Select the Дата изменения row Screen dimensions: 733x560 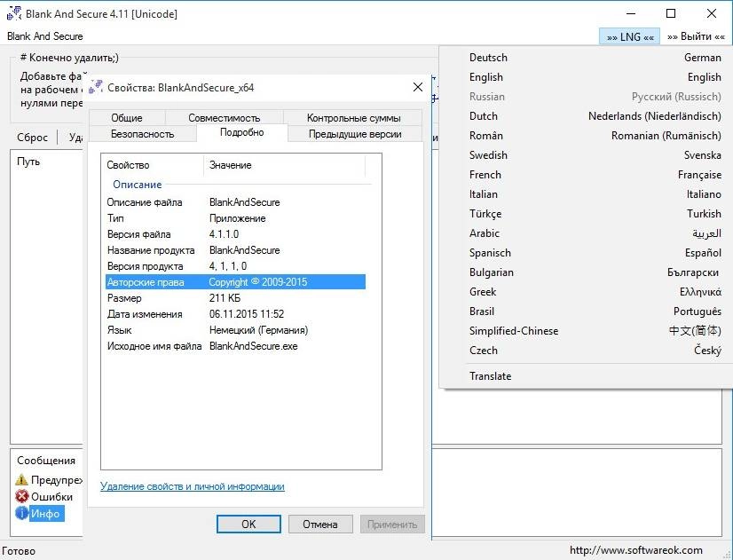pos(236,314)
